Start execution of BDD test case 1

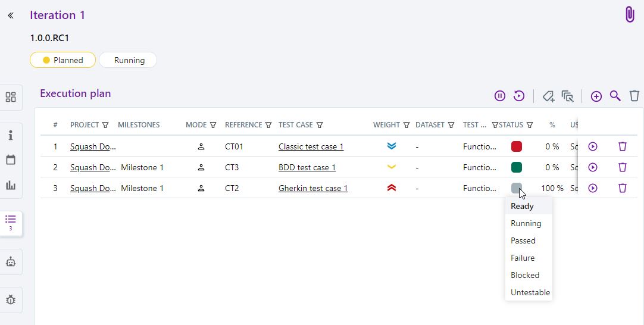(x=593, y=167)
